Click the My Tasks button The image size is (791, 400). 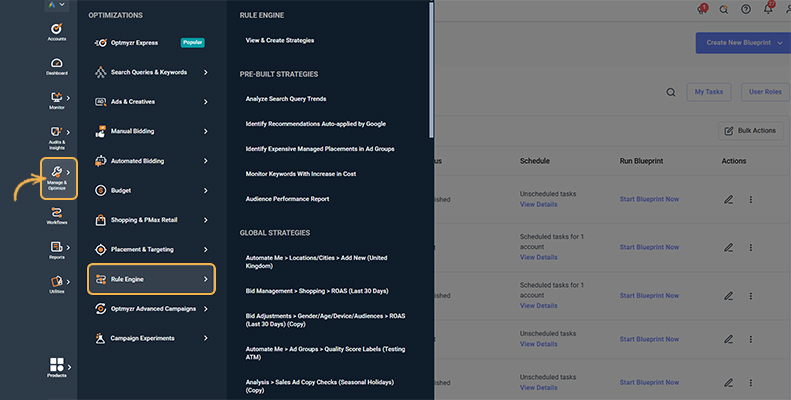pos(709,92)
